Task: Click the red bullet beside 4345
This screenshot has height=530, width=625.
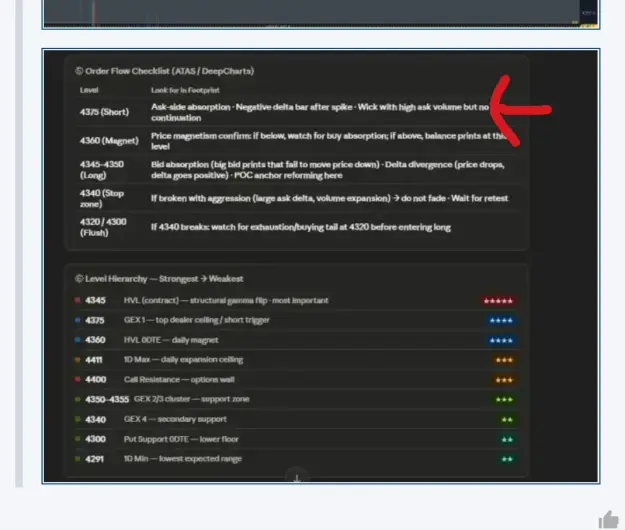Action: (x=77, y=300)
